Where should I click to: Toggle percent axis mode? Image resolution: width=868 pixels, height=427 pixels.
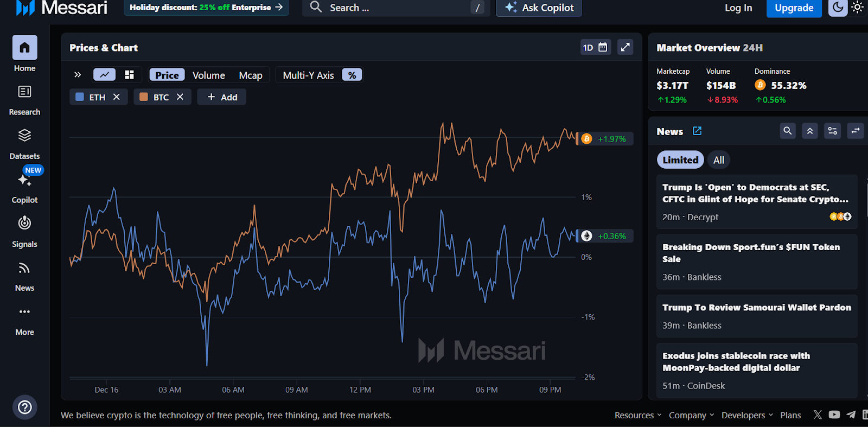point(352,75)
